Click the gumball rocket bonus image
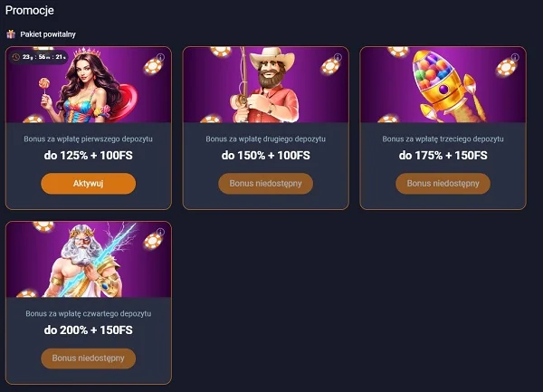The image size is (543, 392). click(443, 84)
